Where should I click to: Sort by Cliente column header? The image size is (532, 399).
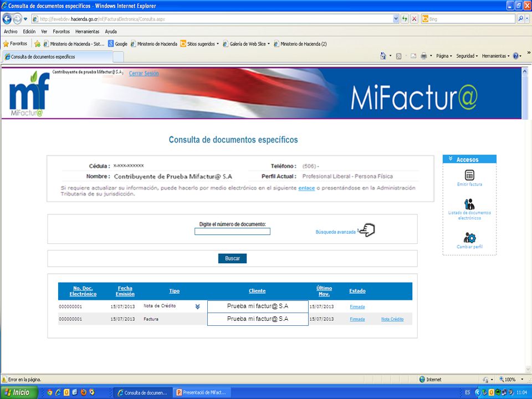coord(257,291)
